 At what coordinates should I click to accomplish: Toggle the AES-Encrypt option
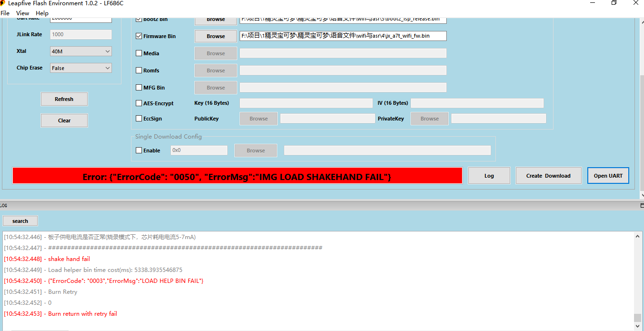(139, 103)
